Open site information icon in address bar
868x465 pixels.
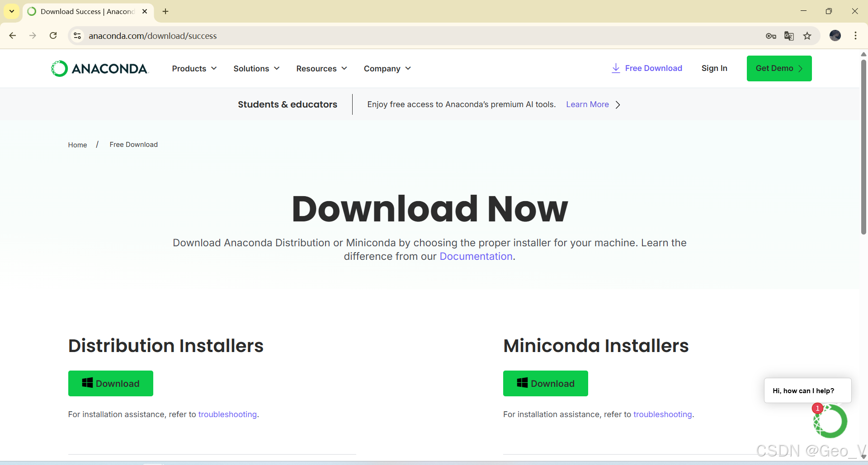tap(77, 36)
